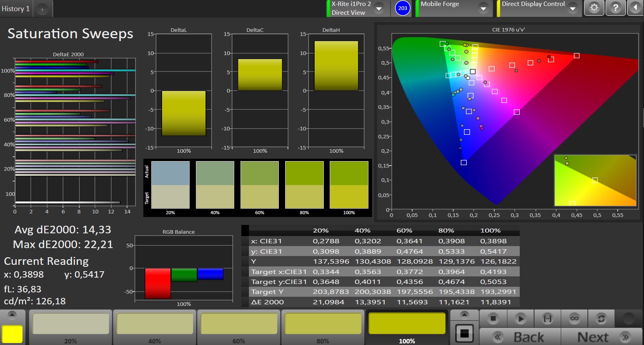Open the Direct Display Control dropdown

(572, 8)
